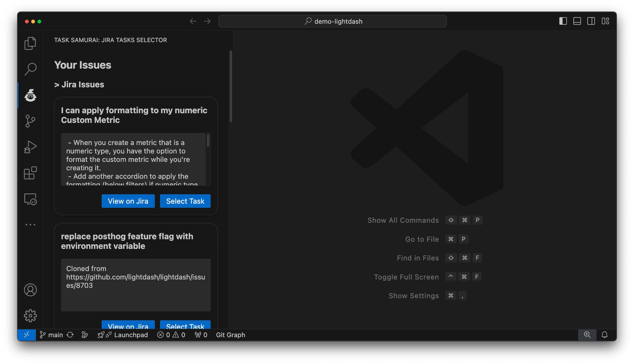This screenshot has width=634, height=364.
Task: Click the demo-lightdash search box
Action: (332, 21)
